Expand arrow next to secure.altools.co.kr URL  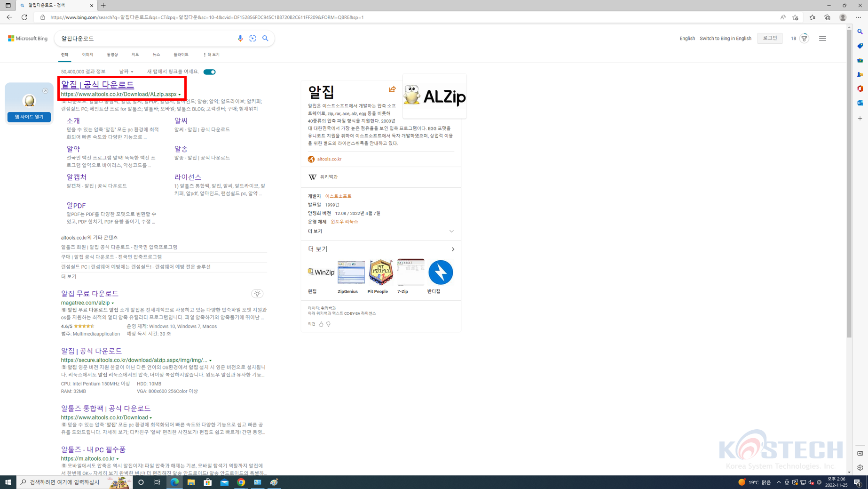coord(210,361)
